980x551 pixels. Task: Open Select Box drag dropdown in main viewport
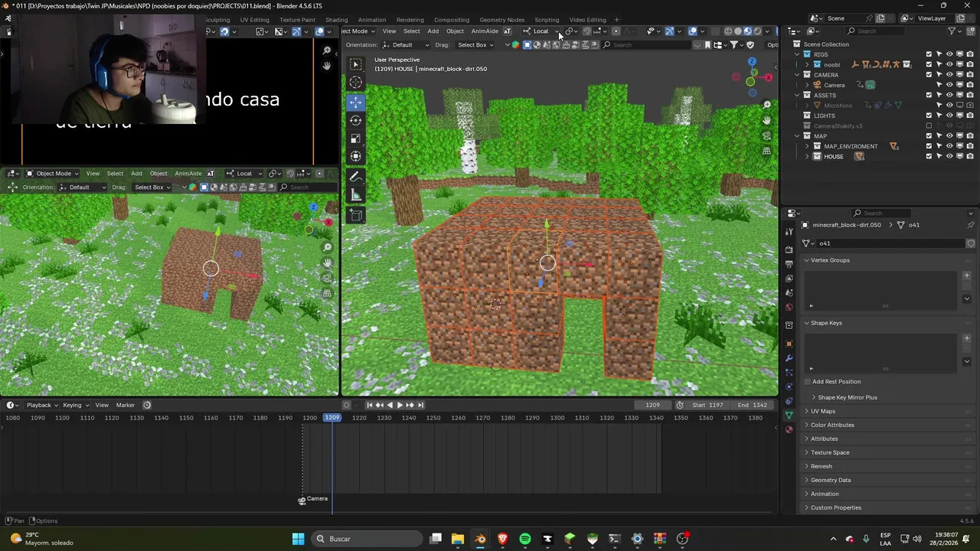click(x=475, y=44)
